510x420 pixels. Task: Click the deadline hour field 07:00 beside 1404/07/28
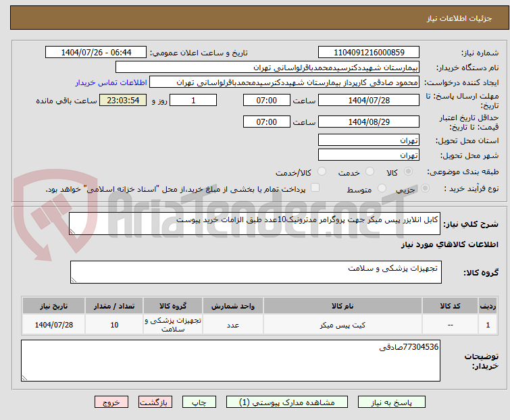pyautogui.click(x=266, y=100)
